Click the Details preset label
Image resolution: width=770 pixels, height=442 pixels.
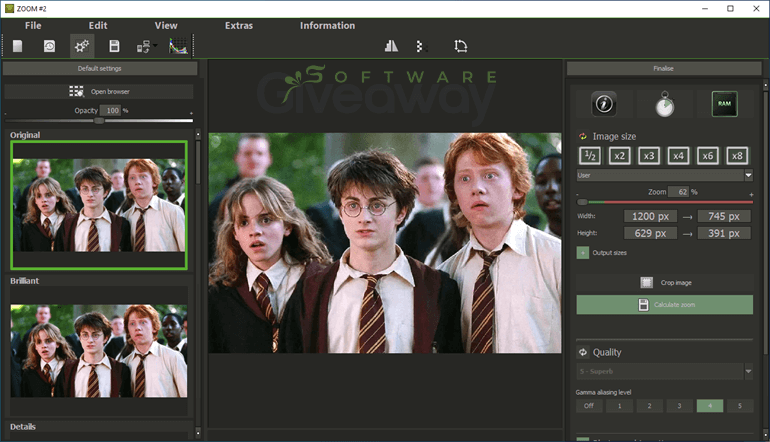23,427
